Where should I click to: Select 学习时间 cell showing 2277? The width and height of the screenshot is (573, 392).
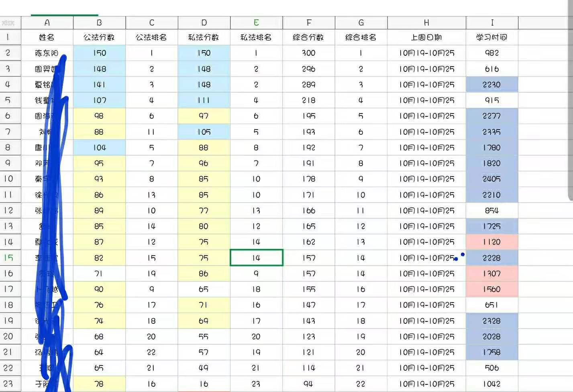click(492, 116)
